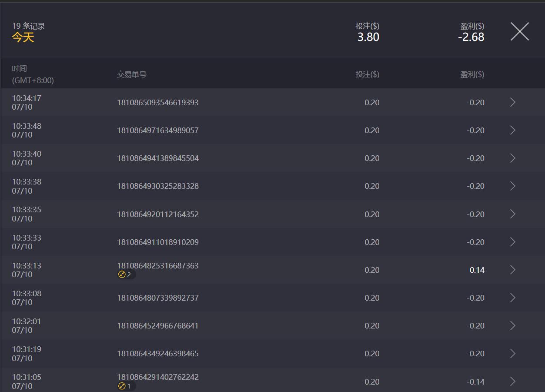The width and height of the screenshot is (545, 392).
Task: Show details for the 10:31:19 record
Action: [x=512, y=353]
